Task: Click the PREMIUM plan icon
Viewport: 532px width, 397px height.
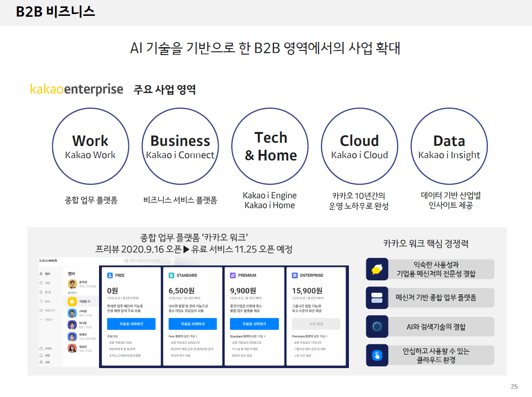Action: 233,275
